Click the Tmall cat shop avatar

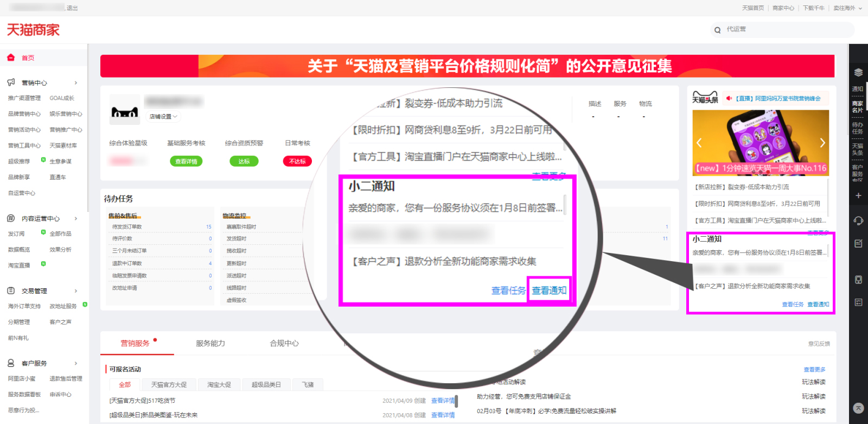point(125,110)
